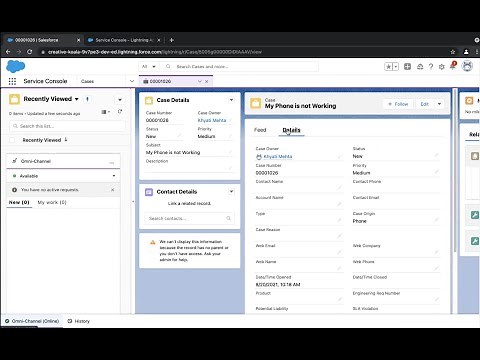Viewport: 480px width, 360px height.
Task: Focus the Search contacts field
Action: click(x=189, y=218)
